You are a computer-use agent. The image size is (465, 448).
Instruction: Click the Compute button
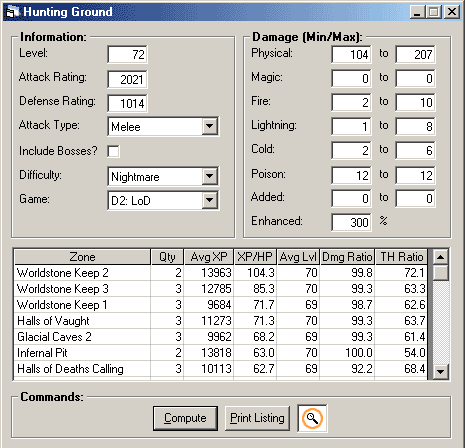point(185,418)
